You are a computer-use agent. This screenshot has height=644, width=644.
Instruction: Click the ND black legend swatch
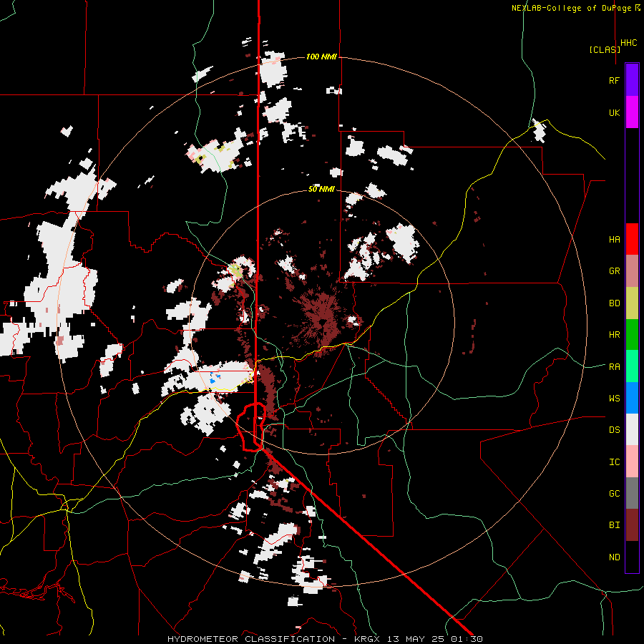pyautogui.click(x=632, y=557)
